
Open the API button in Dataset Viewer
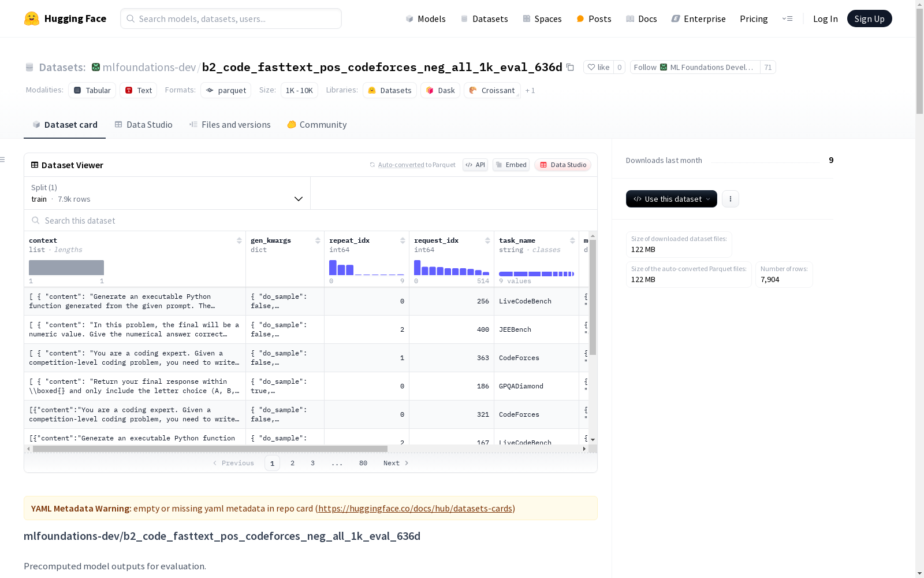(x=475, y=165)
